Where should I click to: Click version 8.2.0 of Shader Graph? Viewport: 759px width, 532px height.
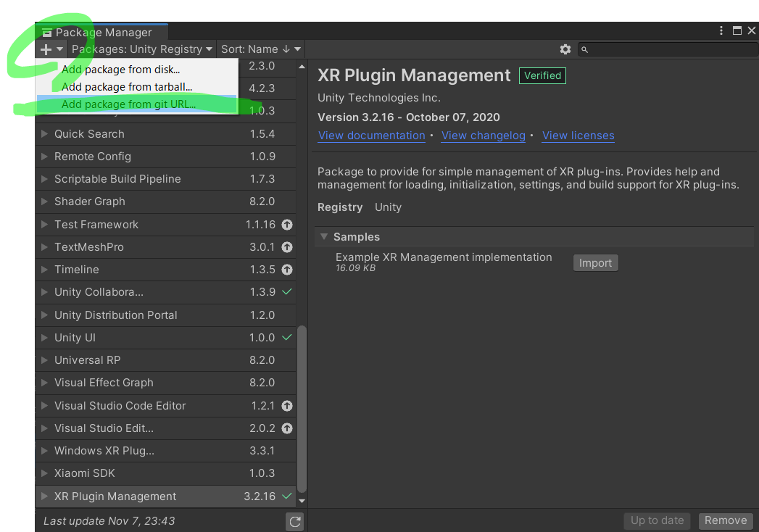point(262,201)
